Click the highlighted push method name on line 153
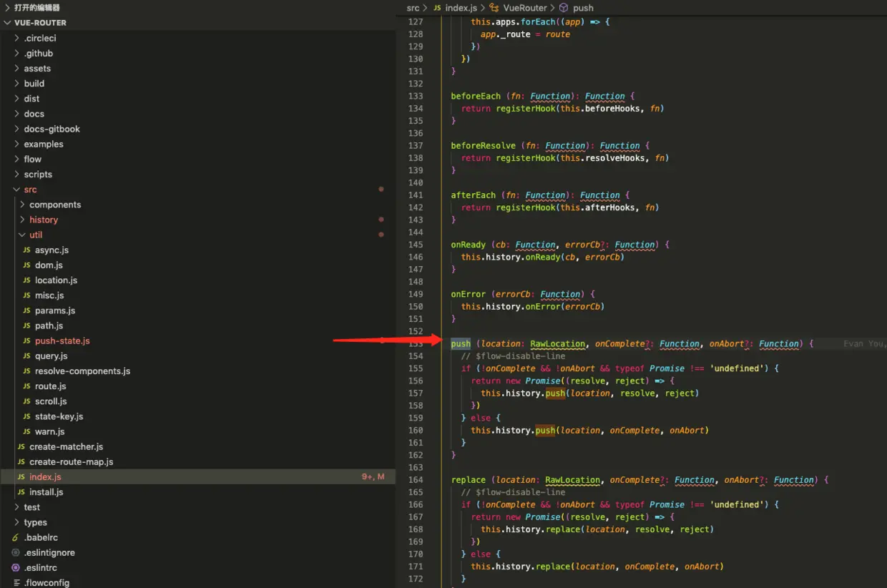887x588 pixels. point(461,344)
